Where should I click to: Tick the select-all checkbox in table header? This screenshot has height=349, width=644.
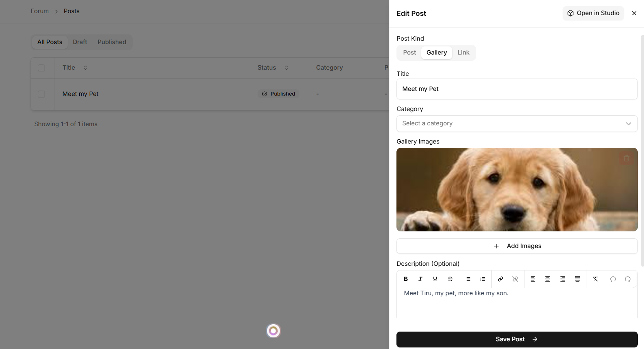41,68
